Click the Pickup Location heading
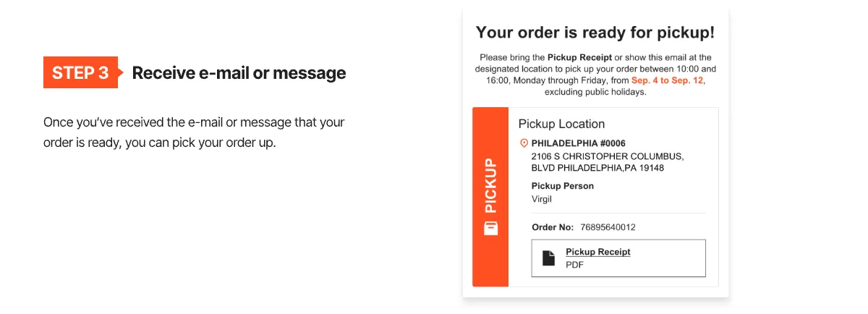868x314 pixels. pos(561,124)
